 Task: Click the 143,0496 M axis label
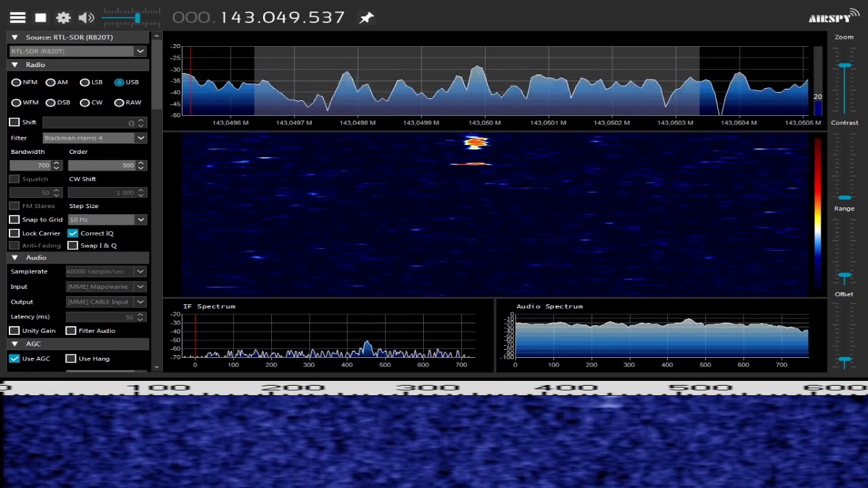[231, 123]
